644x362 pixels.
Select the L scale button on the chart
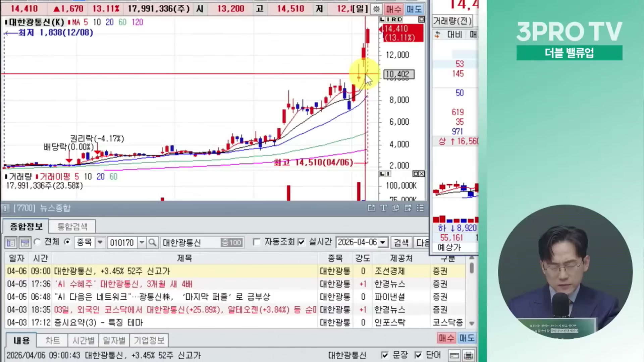[383, 19]
